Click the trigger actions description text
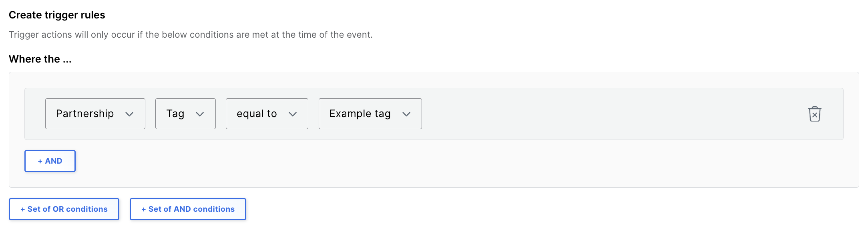The height and width of the screenshot is (235, 868). 191,34
